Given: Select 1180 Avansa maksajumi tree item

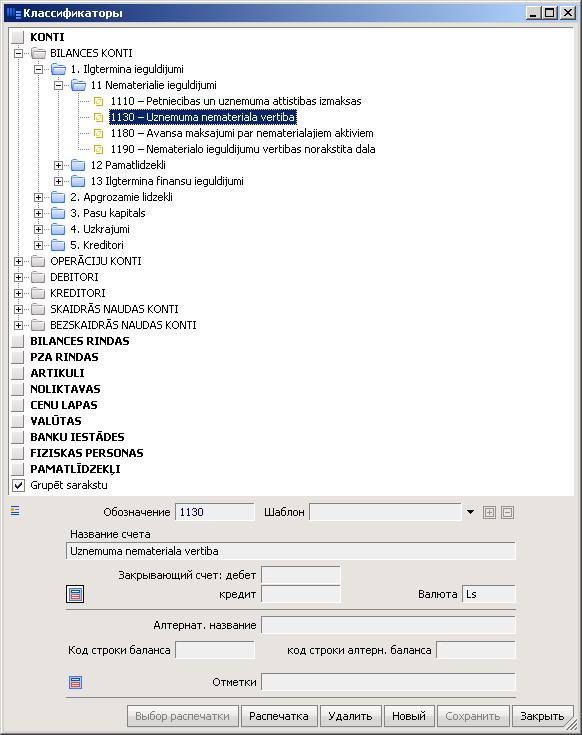Looking at the screenshot, I should click(x=242, y=133).
